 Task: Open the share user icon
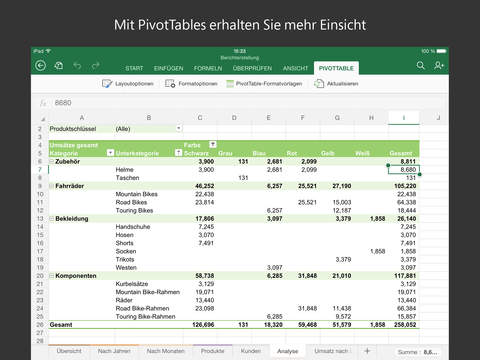[439, 65]
